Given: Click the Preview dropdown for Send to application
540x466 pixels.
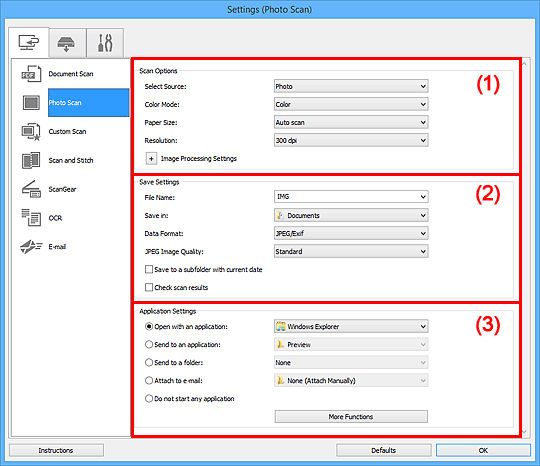Looking at the screenshot, I should (x=351, y=344).
